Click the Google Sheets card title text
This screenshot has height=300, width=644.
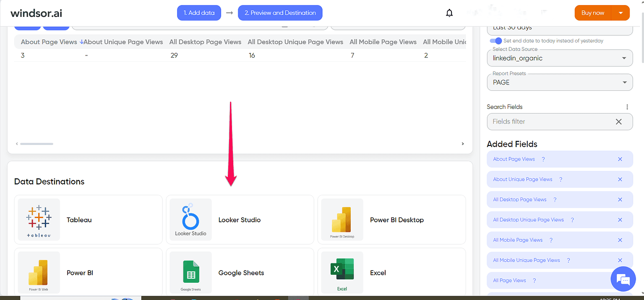241,273
